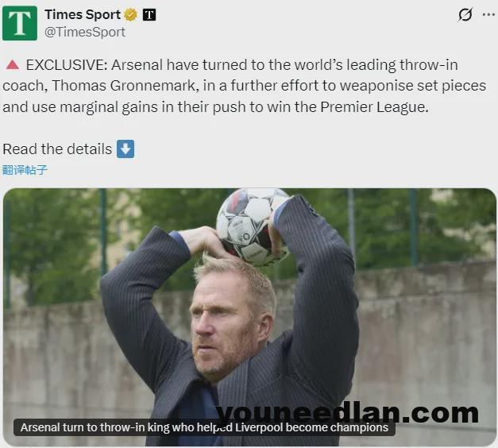
Task: Open the @TimesSport handle link
Action: tap(85, 32)
